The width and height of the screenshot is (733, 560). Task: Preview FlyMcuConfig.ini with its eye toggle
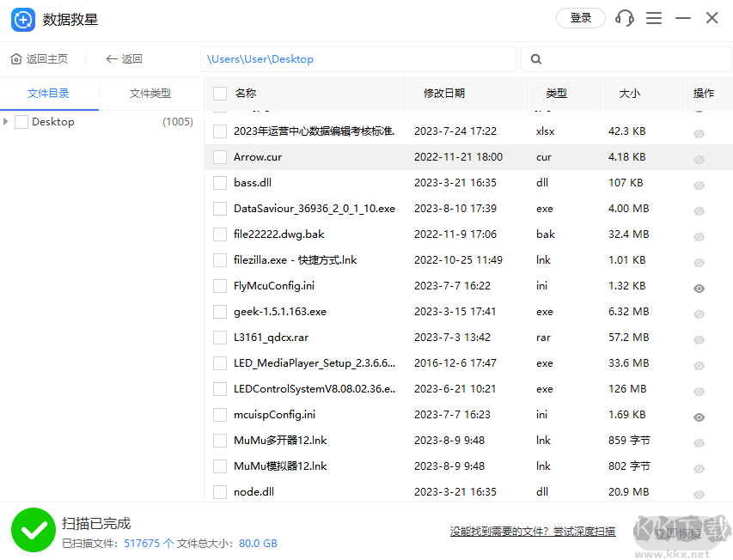coord(699,289)
